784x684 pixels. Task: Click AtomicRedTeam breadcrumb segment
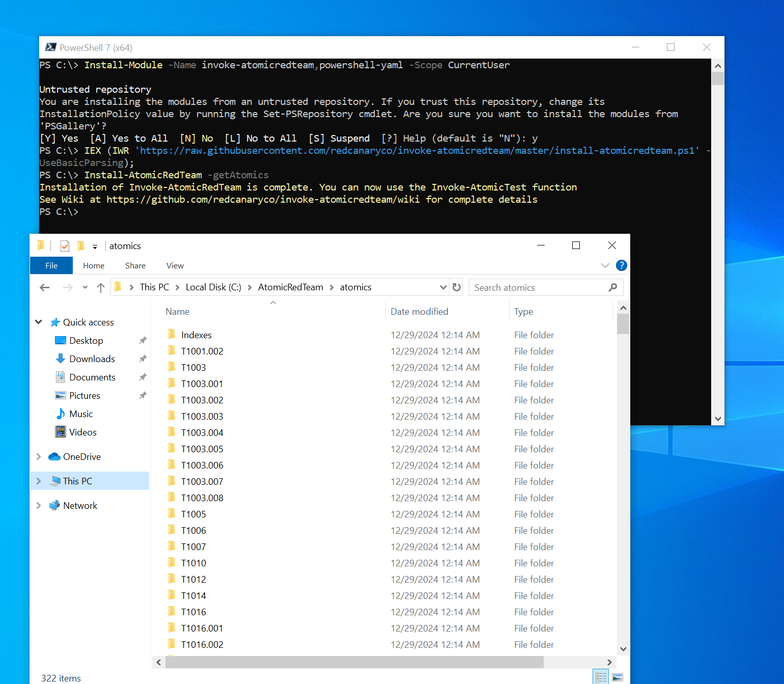291,287
